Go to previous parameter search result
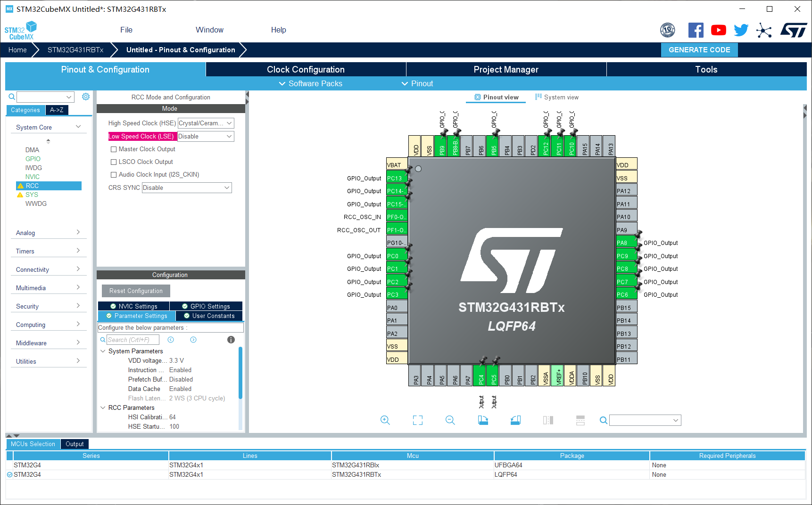This screenshot has width=812, height=505. (171, 340)
